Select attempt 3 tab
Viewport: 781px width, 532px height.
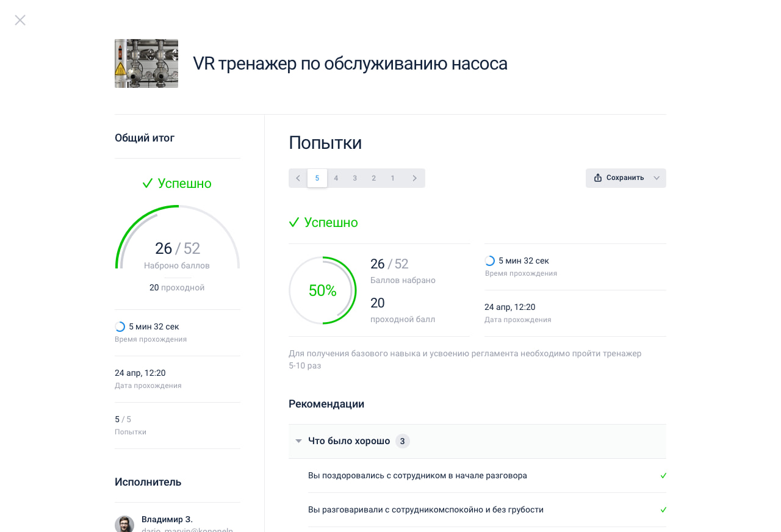355,178
